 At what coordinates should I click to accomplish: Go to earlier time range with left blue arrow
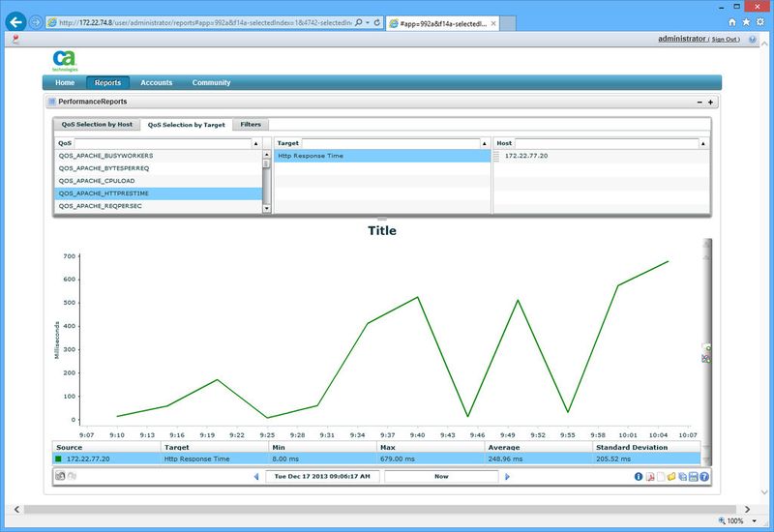tap(256, 477)
